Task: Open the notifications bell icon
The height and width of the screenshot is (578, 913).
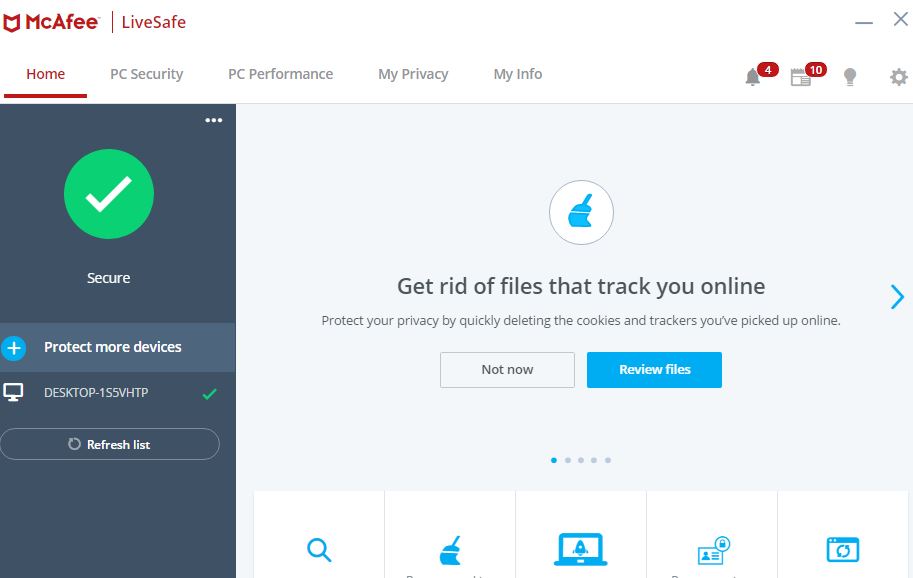Action: tap(753, 77)
